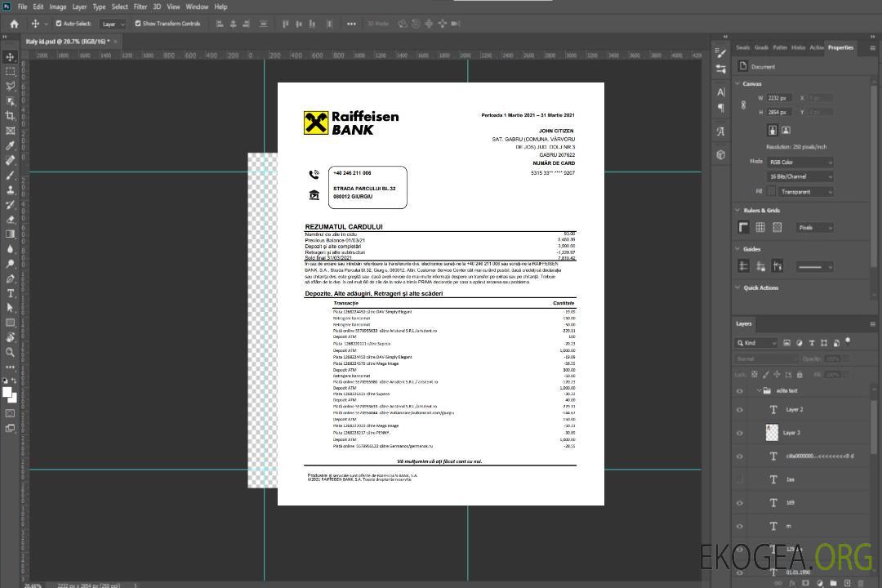
Task: Open the Fill Transparent dropdown
Action: click(805, 192)
